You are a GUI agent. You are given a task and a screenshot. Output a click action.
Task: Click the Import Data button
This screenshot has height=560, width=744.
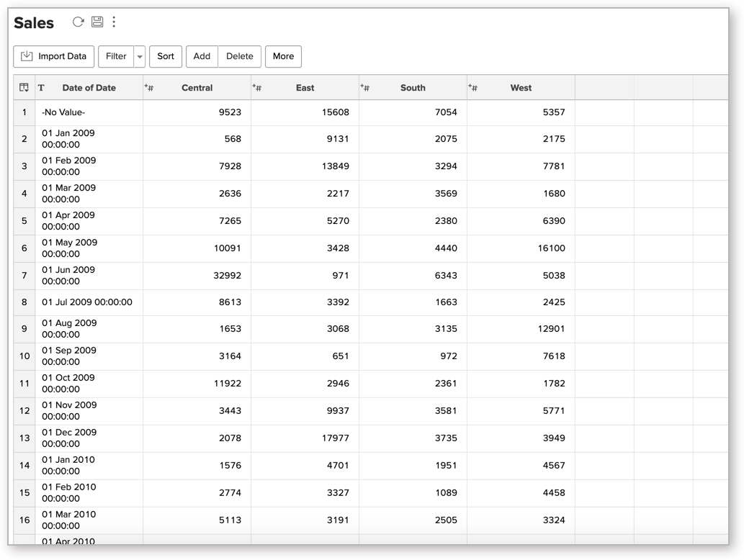click(53, 56)
